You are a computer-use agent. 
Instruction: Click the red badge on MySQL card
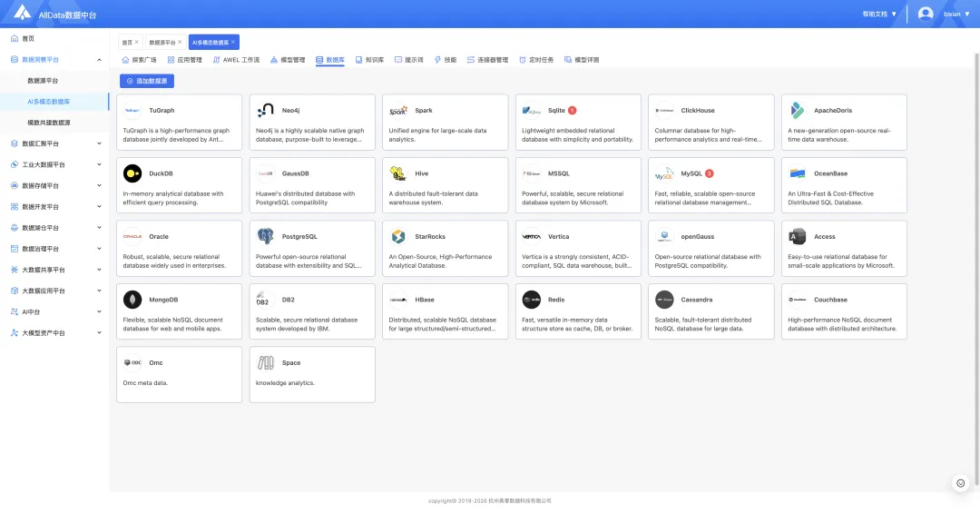710,173
